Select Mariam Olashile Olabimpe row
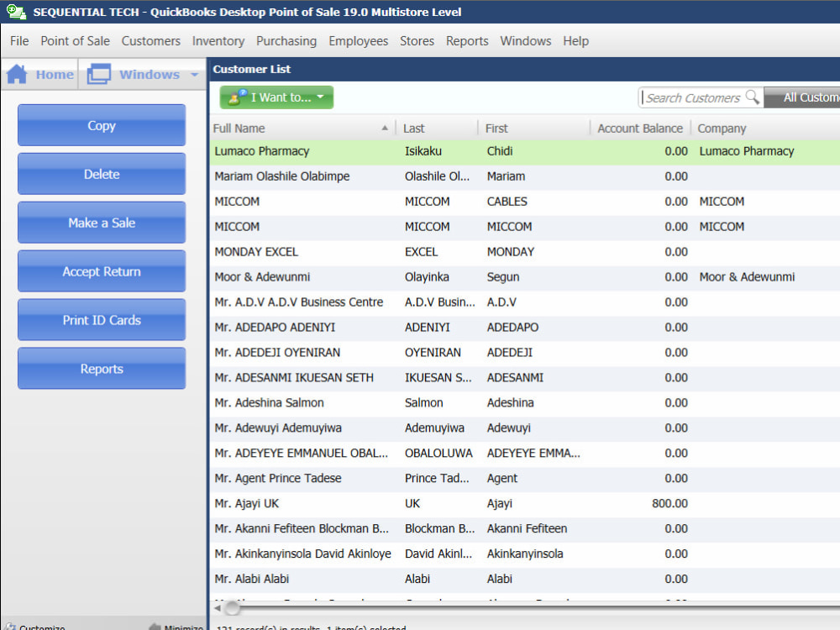Screen dimensions: 840x630 (x=525, y=176)
